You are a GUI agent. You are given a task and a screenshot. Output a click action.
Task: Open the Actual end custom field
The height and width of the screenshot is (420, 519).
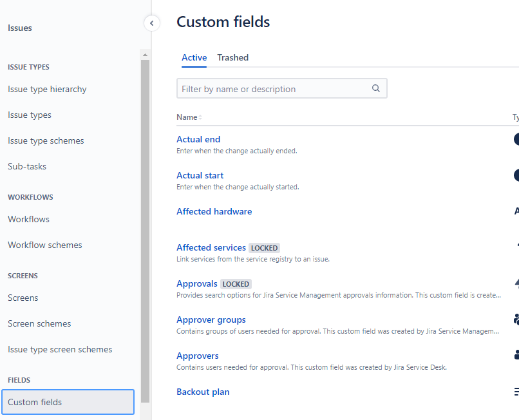(198, 139)
